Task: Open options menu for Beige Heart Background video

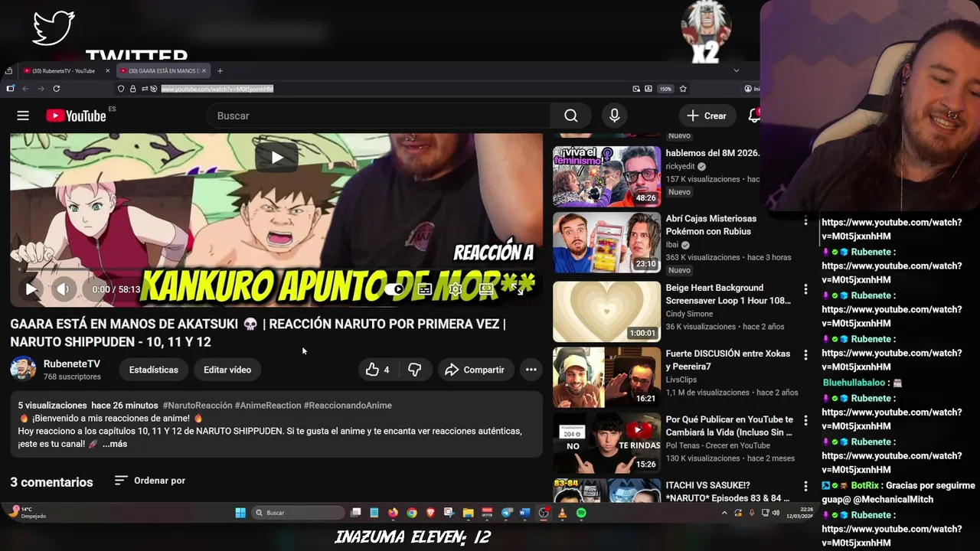Action: 805,289
